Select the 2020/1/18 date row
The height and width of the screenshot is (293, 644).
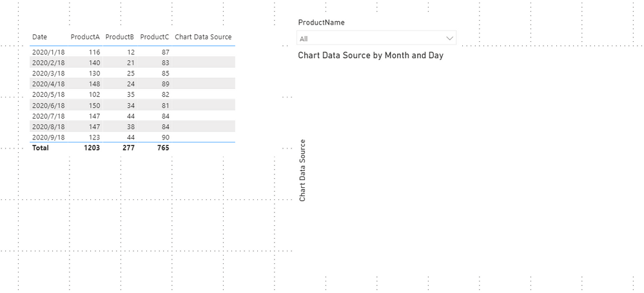click(132, 52)
